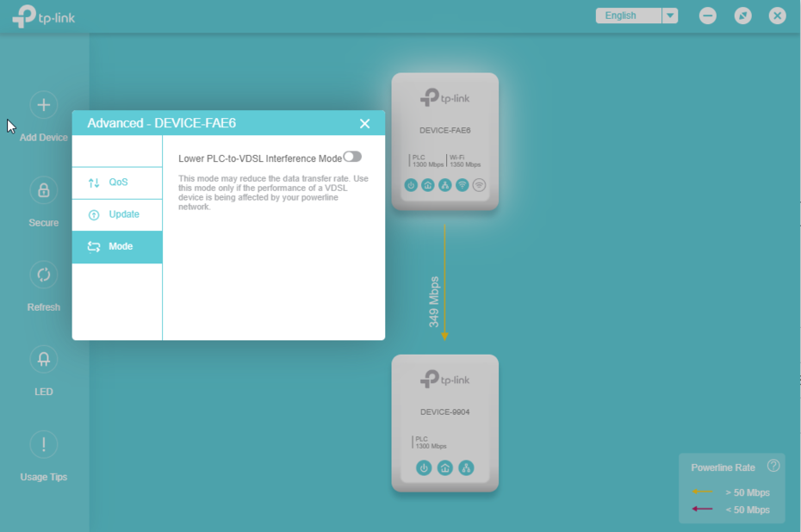The height and width of the screenshot is (532, 801).
Task: Click the Update upload circle icon
Action: pos(94,215)
